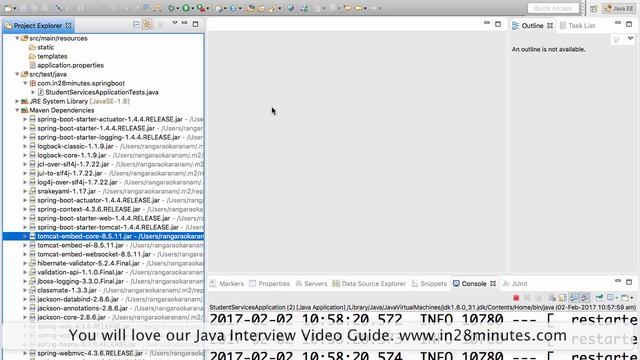Click the Run Last Tool icon with red toolbox
640x360 pixels.
pos(201,8)
